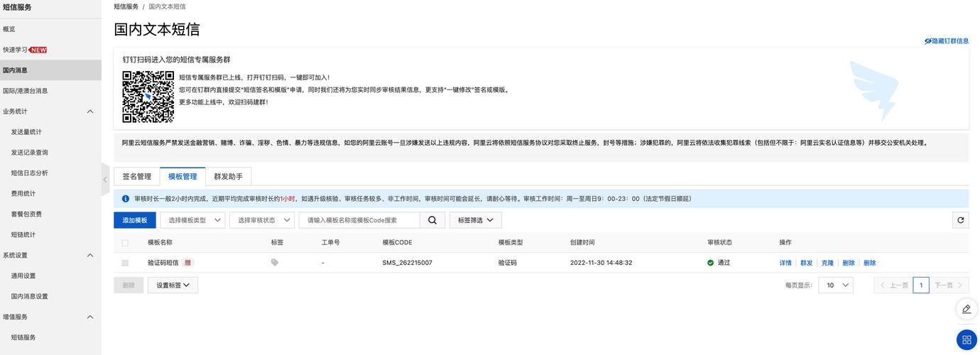Screen dimensions: 980x355
Task: Click the creation time 2022-11-30 14:48:32
Action: pos(601,263)
